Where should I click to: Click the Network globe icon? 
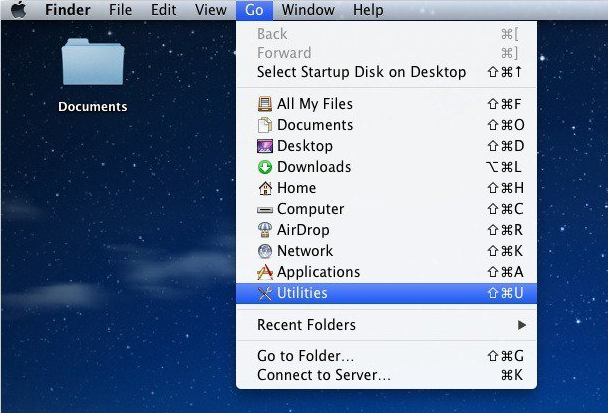click(x=265, y=251)
